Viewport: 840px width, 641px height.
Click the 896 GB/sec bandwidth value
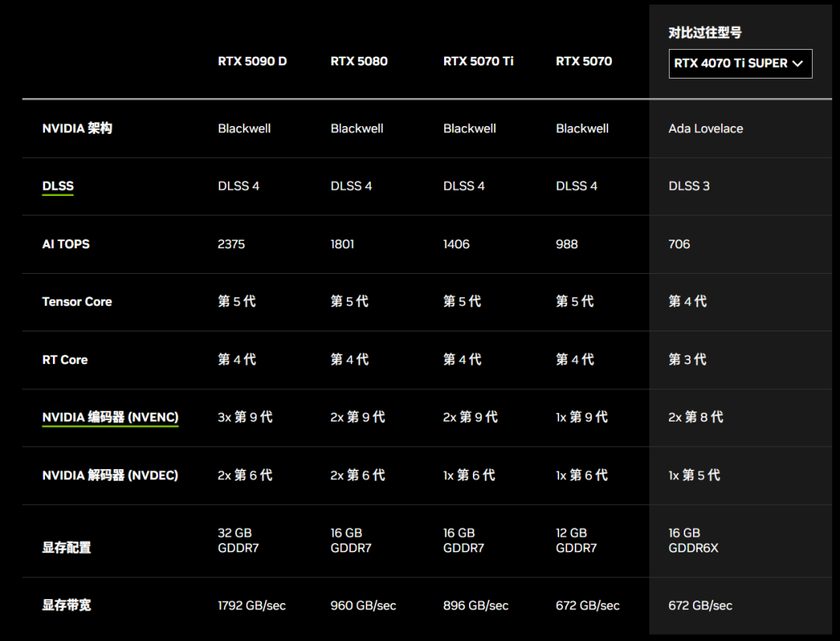click(476, 606)
